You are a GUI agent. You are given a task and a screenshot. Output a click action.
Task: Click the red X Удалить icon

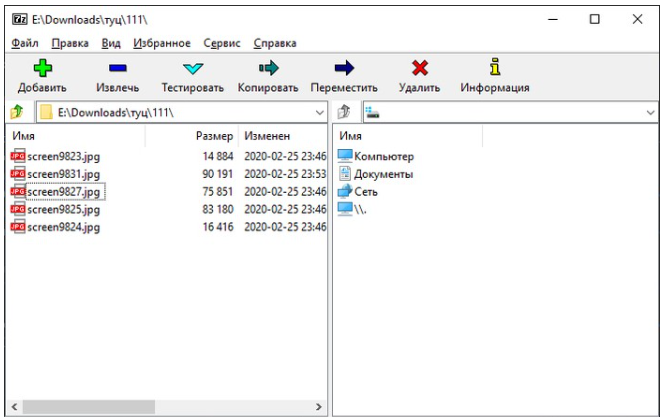pos(420,68)
